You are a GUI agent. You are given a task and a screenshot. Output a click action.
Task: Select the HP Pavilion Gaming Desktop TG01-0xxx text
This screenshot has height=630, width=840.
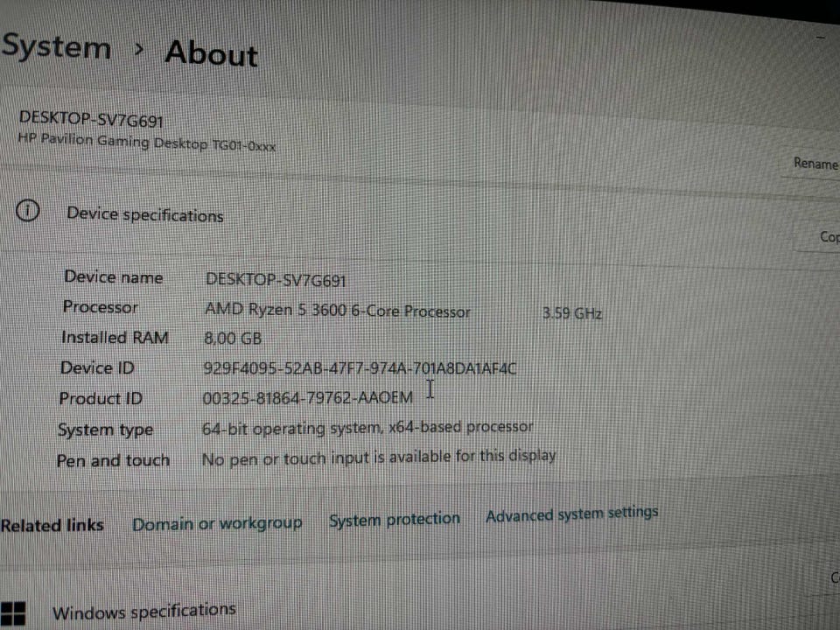(147, 143)
